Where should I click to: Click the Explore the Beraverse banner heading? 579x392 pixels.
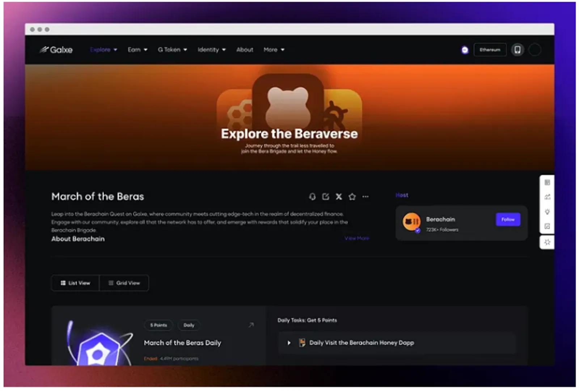289,134
